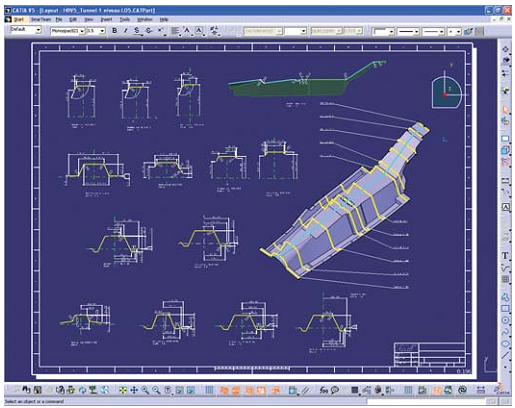Open the font name dropdown
Image resolution: width=515 pixels, height=408 pixels.
pyautogui.click(x=68, y=31)
